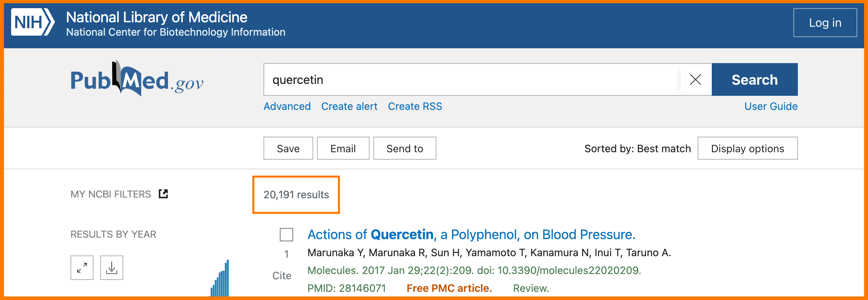Download results by year CSV icon
This screenshot has width=868, height=300.
111,268
